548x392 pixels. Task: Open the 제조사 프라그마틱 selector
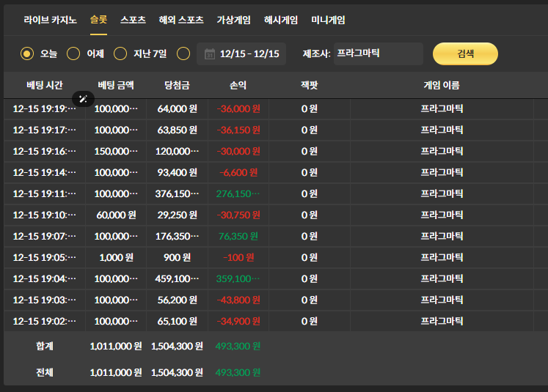pos(378,53)
